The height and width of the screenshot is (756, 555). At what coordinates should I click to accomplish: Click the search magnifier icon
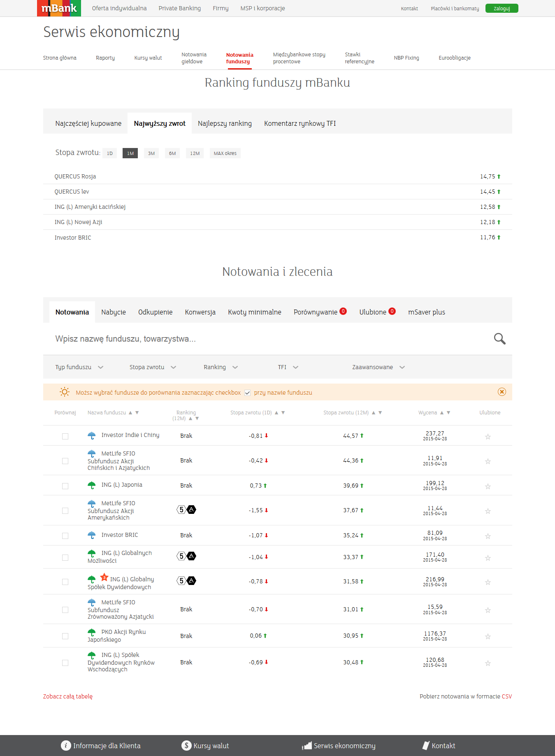coord(499,339)
